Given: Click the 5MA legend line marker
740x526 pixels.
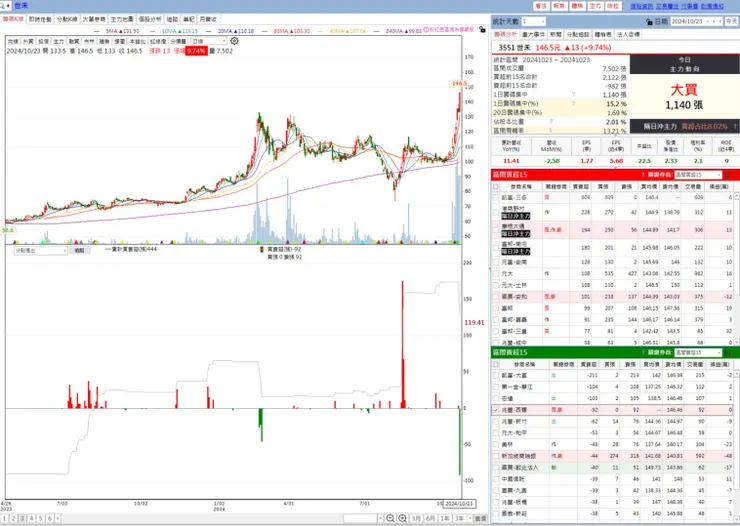Looking at the screenshot, I should [x=97, y=31].
